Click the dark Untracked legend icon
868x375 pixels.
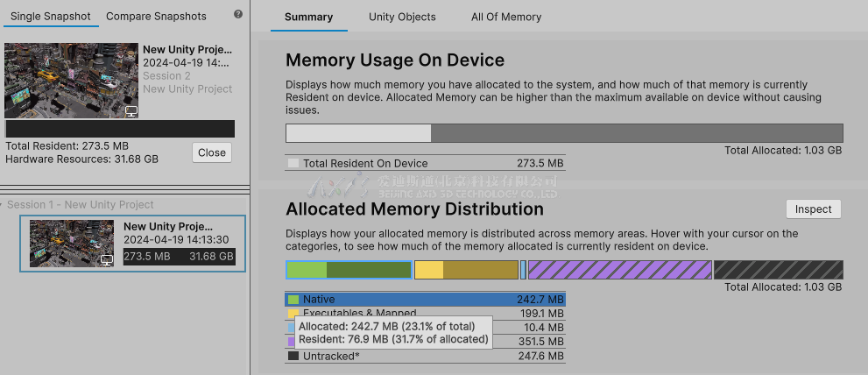coord(293,356)
